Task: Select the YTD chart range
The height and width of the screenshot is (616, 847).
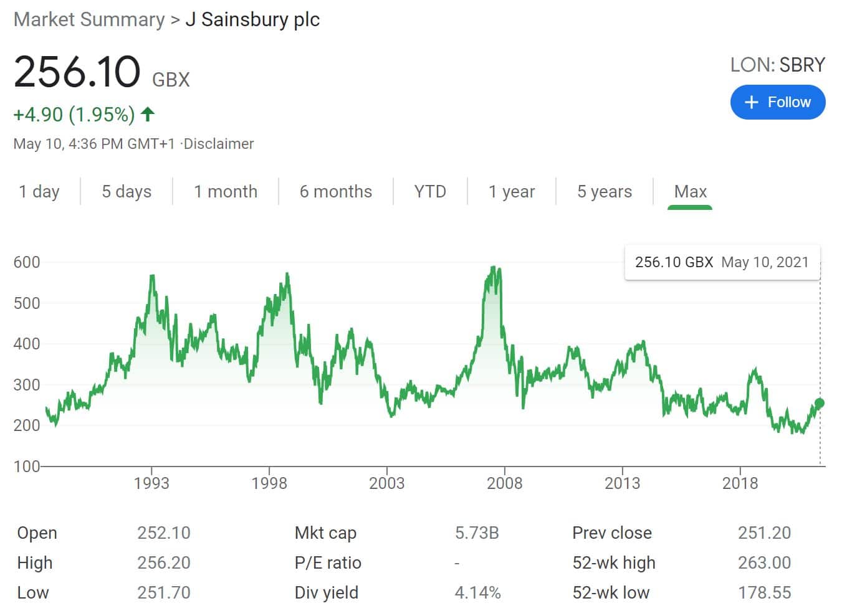Action: [430, 192]
